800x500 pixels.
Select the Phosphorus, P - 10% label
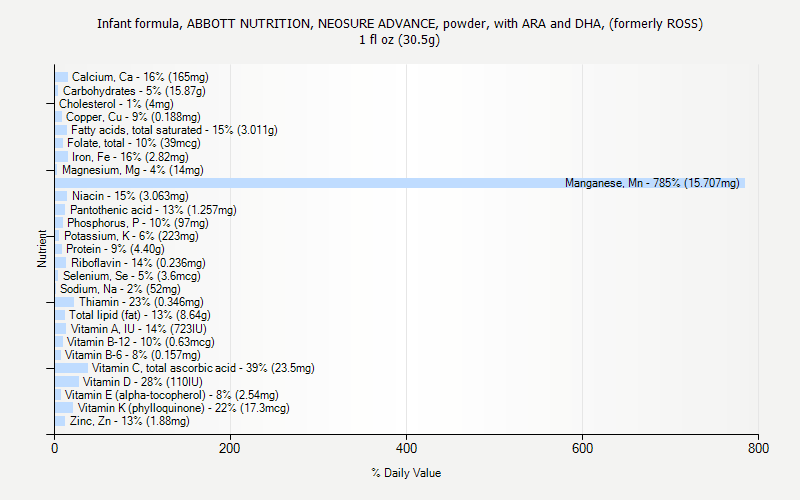tap(138, 223)
